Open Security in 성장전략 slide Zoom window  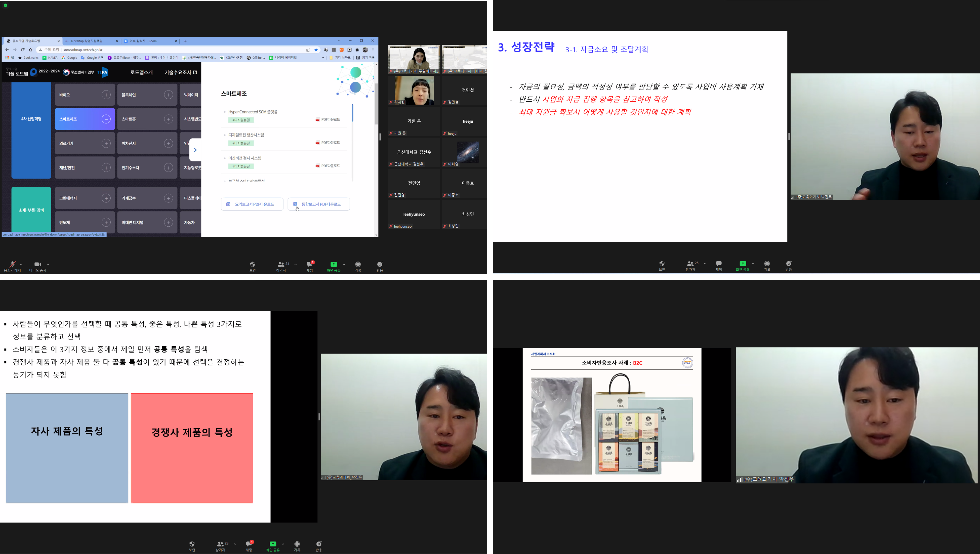coord(662,266)
